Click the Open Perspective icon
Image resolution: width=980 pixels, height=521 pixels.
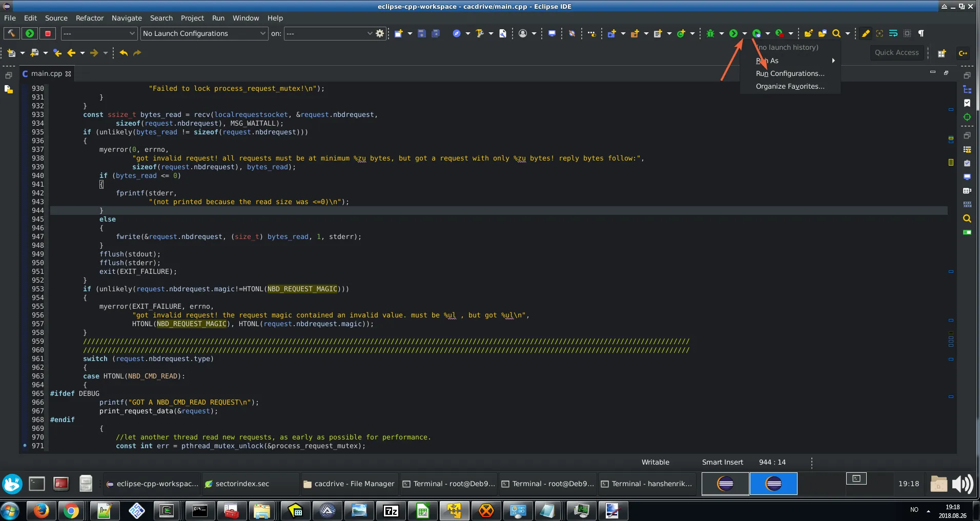pyautogui.click(x=942, y=53)
